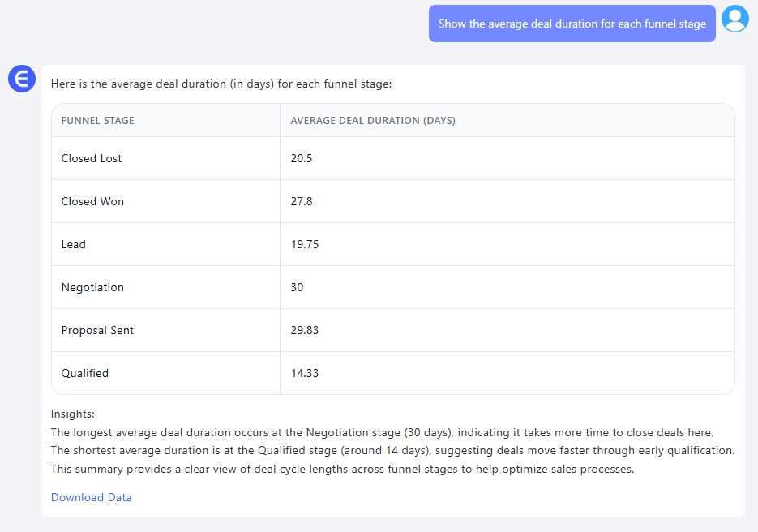
Task: Click the 14.33 duration value
Action: tap(304, 374)
